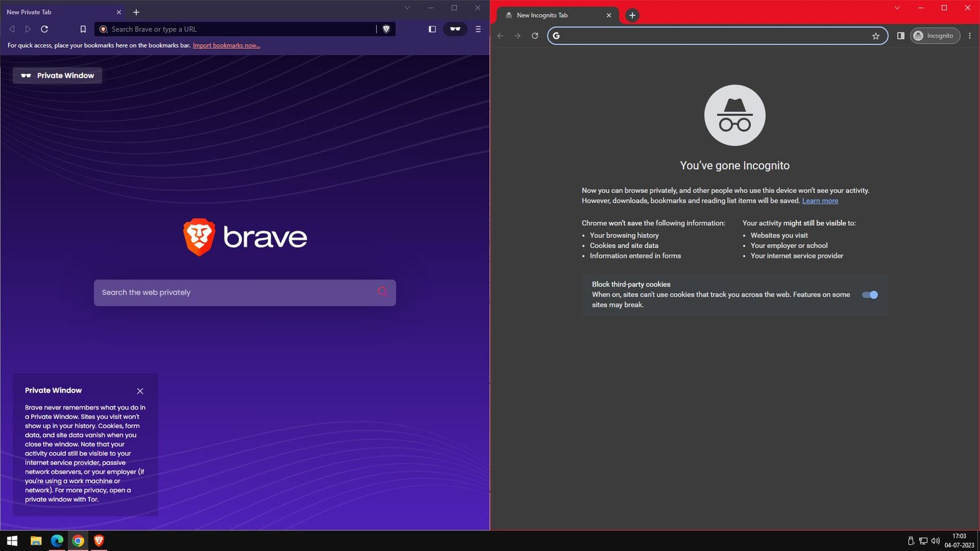This screenshot has width=980, height=551.
Task: Open the taskbar clock and date
Action: 959,541
